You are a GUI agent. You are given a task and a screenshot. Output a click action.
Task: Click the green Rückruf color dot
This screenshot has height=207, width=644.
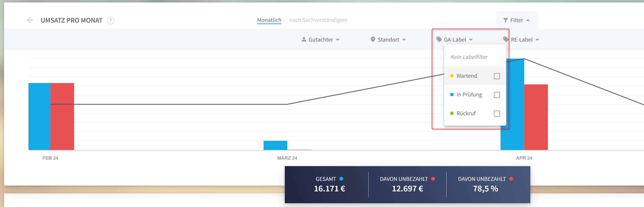(452, 113)
